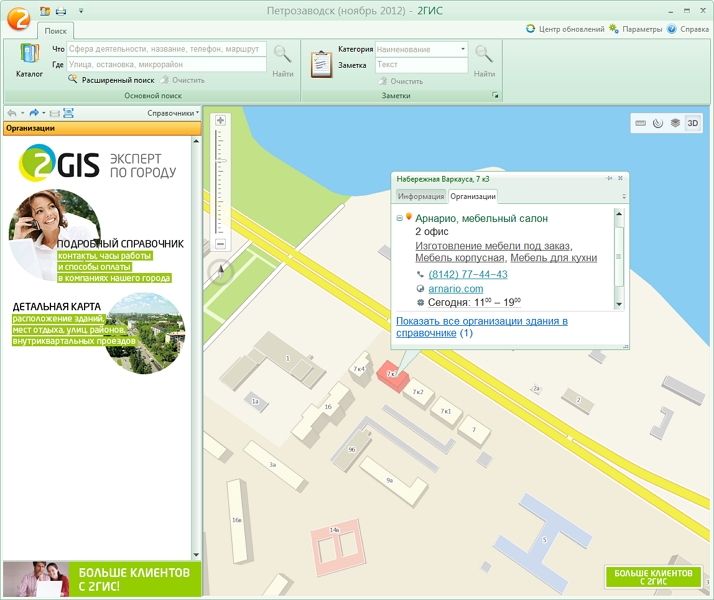The height and width of the screenshot is (600, 714).
Task: Toggle 3D map view
Action: click(693, 123)
